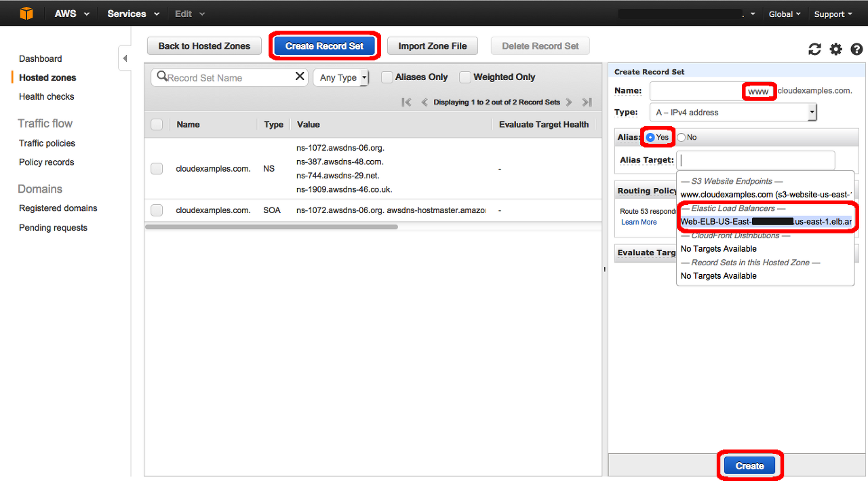This screenshot has width=868, height=481.
Task: Click Create Record Set button
Action: [325, 46]
